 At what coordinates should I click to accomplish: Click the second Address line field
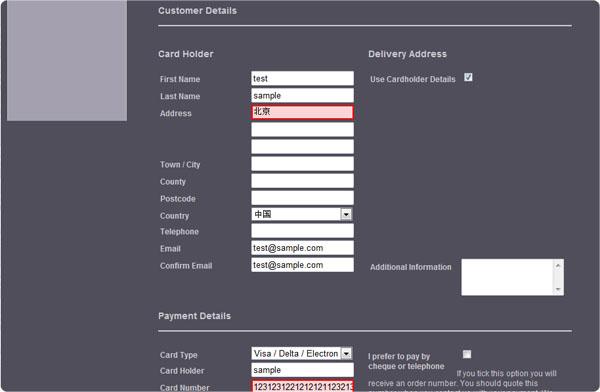pyautogui.click(x=302, y=129)
